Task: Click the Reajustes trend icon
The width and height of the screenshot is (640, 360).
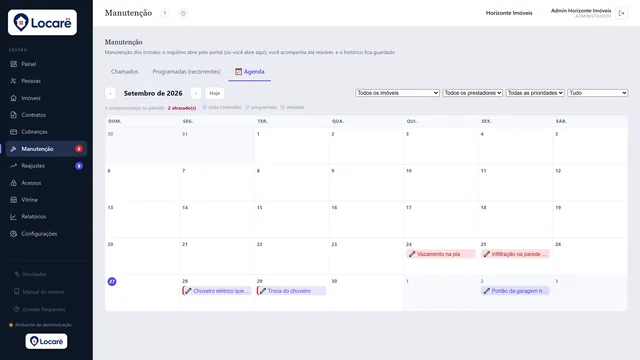Action: pos(13,166)
